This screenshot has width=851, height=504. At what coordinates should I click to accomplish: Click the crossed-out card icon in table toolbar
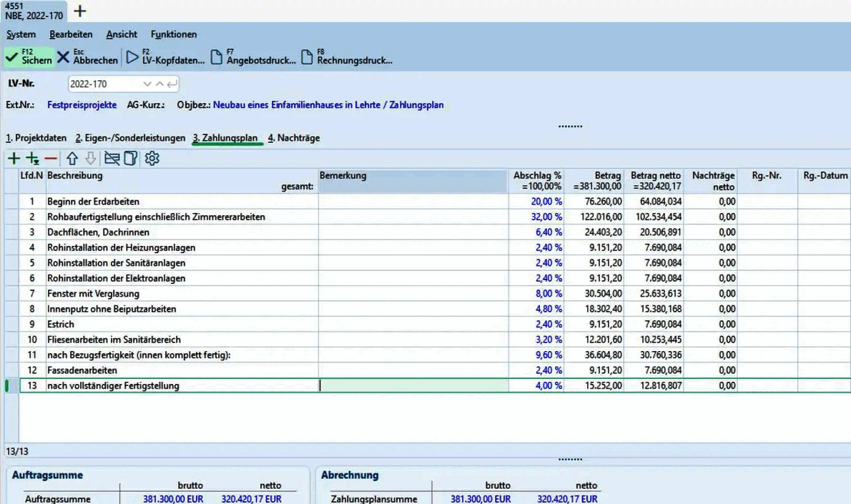click(x=112, y=159)
